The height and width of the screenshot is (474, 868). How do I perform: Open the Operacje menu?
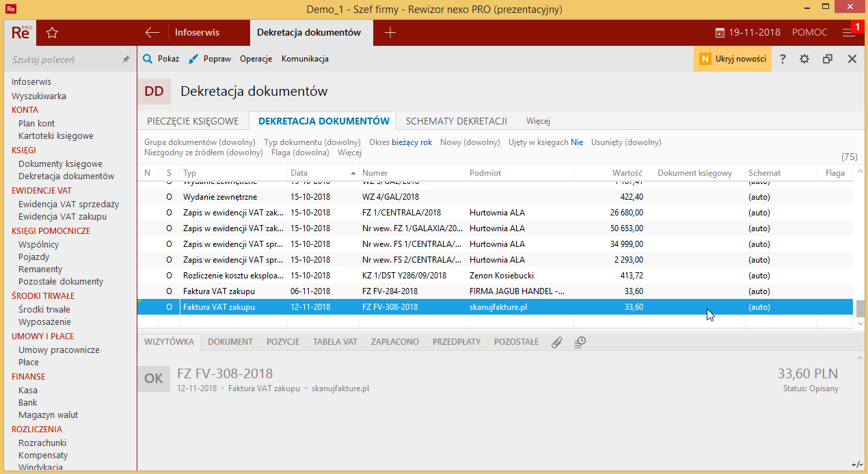point(256,59)
